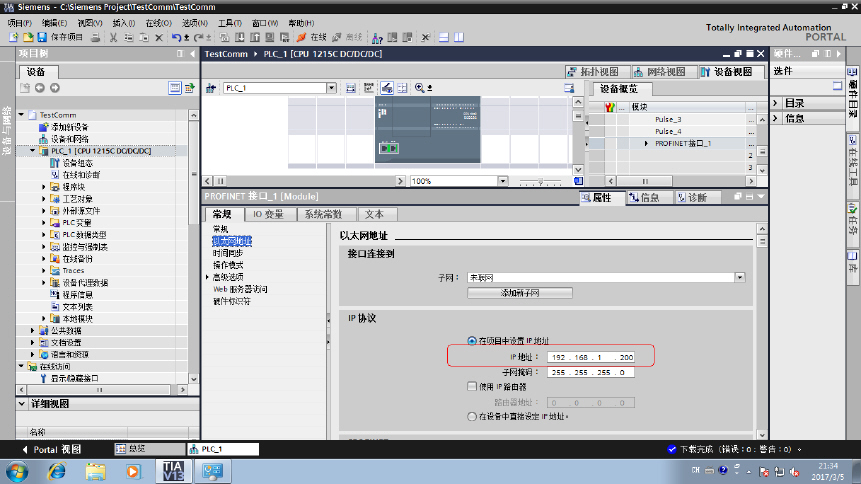
Task: Split editor space horizontally icon
Action: (444, 37)
